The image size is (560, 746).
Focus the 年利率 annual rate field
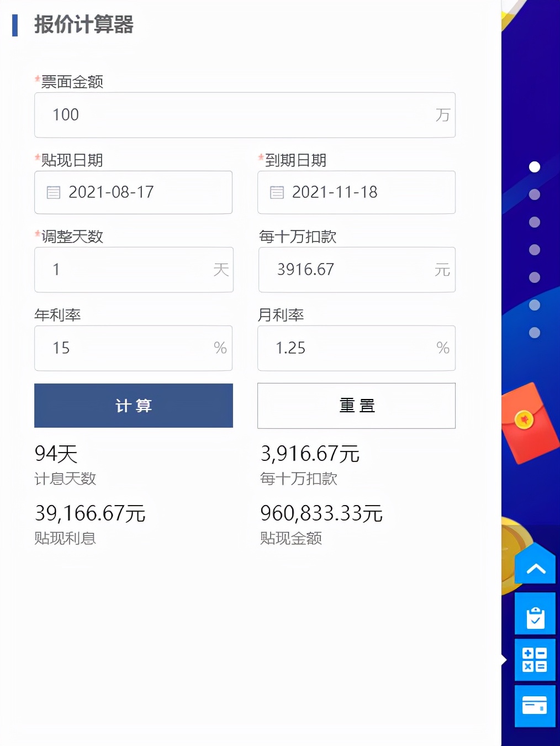pyautogui.click(x=133, y=348)
